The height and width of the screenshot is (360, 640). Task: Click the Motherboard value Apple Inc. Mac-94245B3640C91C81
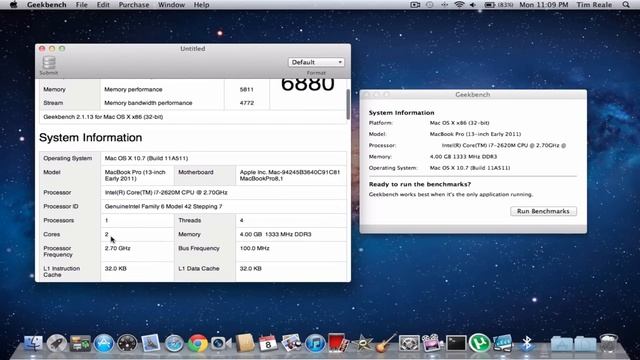pos(290,176)
